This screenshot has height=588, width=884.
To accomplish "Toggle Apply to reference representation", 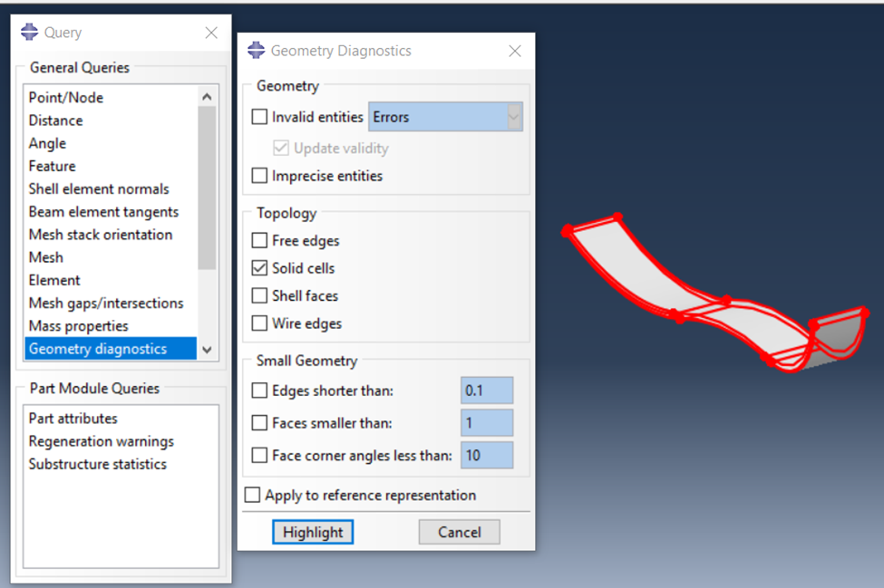I will click(253, 495).
